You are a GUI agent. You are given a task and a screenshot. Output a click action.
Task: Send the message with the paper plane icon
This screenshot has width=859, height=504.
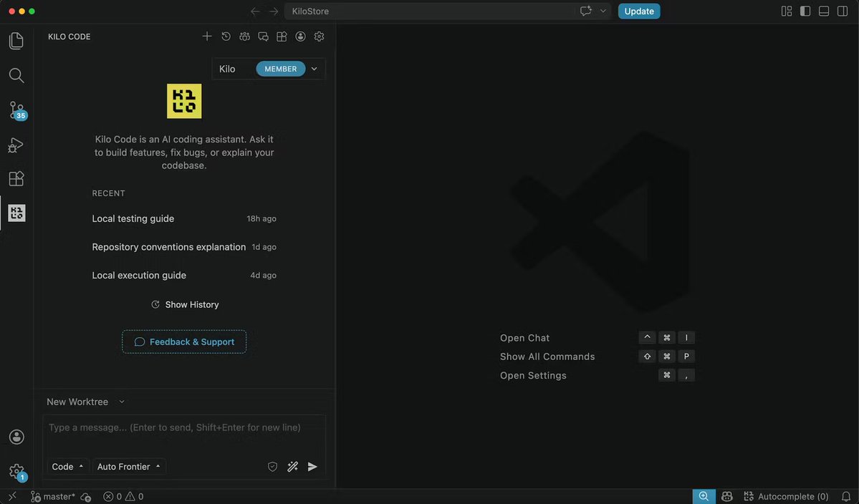tap(312, 467)
